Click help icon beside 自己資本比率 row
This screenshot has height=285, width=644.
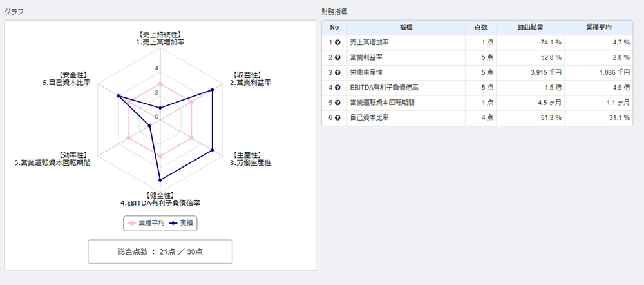click(337, 118)
